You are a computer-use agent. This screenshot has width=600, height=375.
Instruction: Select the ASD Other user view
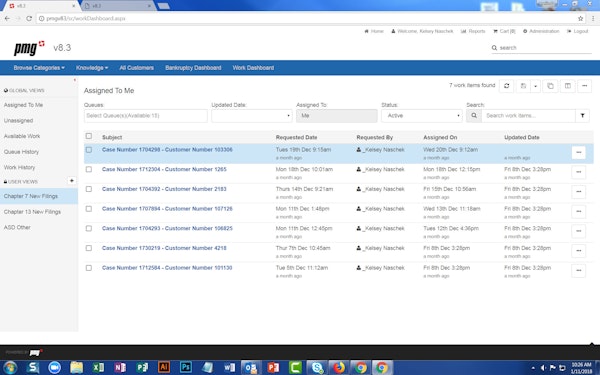[x=17, y=228]
